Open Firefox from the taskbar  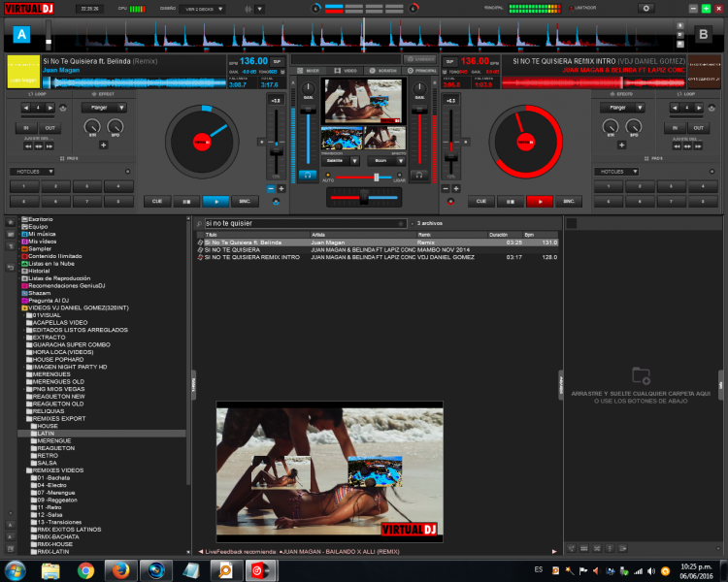pyautogui.click(x=120, y=570)
